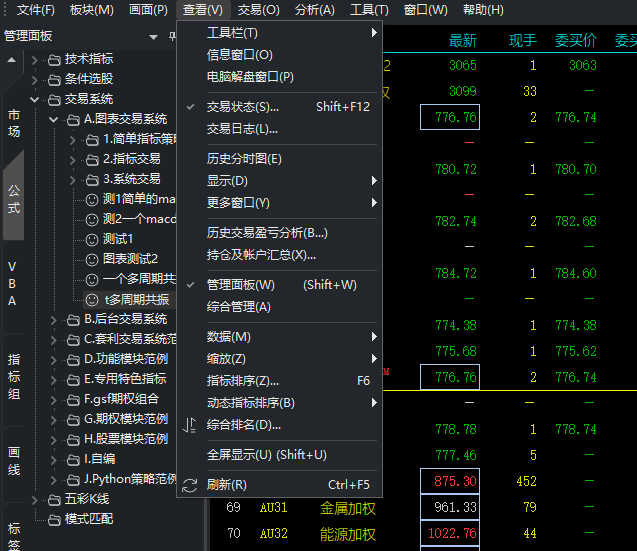Select the smiley icon of t多周期共振
This screenshot has height=551, width=637.
[92, 300]
